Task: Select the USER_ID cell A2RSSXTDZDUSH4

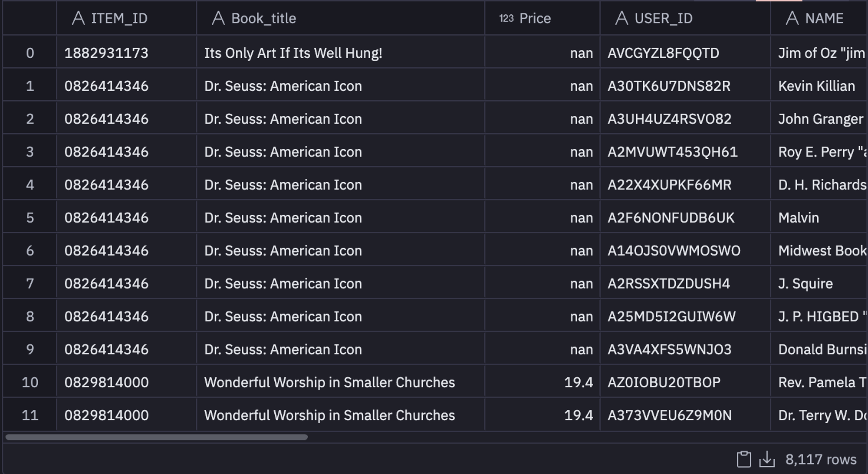Action: click(668, 283)
